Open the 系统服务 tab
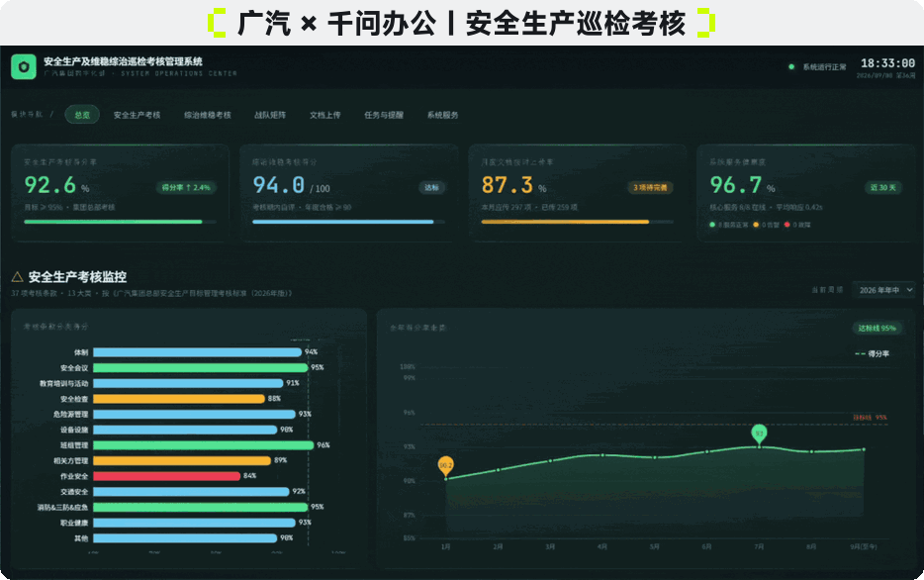Screen dimensions: 924x580 click(442, 115)
